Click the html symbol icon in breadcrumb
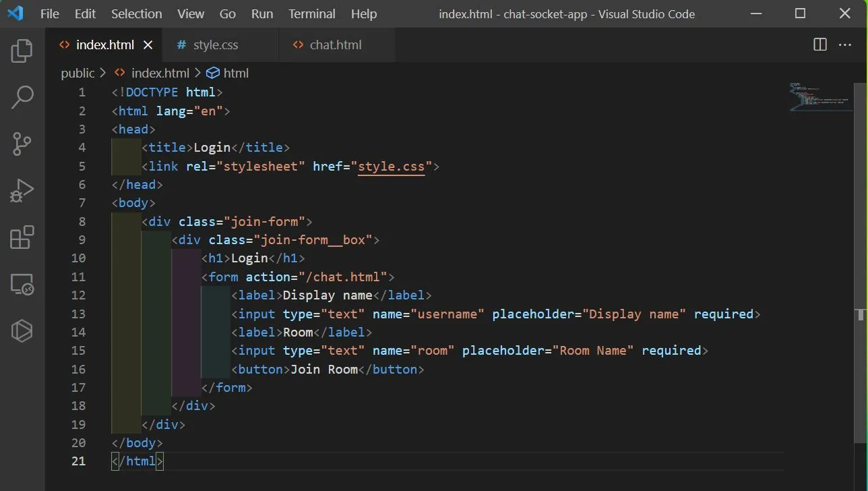This screenshot has width=868, height=491. coord(213,73)
